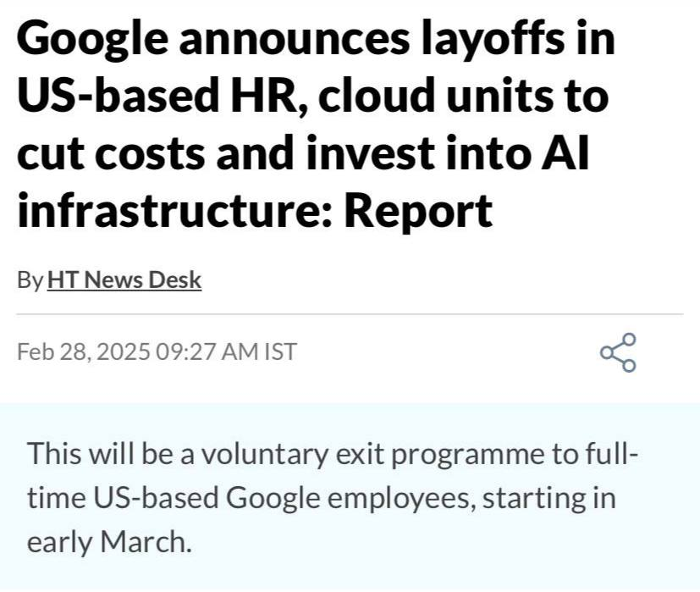Click "early March." in the summary text
This screenshot has height=592, width=700.
click(x=110, y=542)
